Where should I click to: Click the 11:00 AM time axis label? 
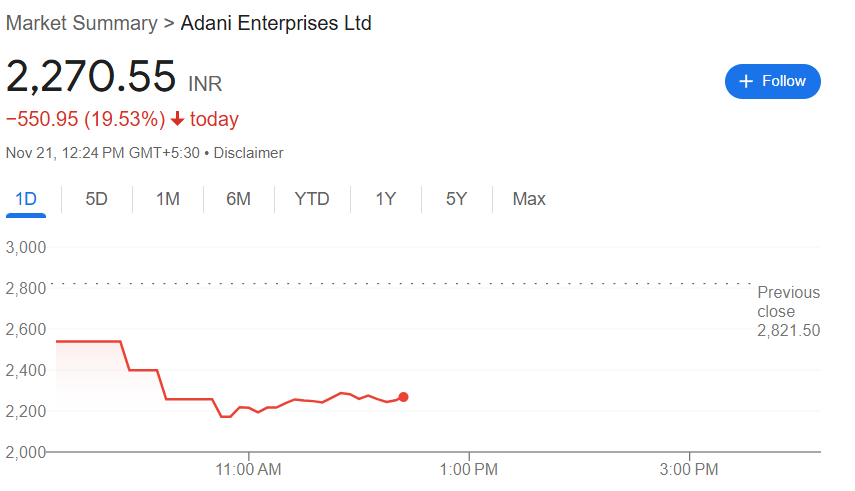point(248,468)
